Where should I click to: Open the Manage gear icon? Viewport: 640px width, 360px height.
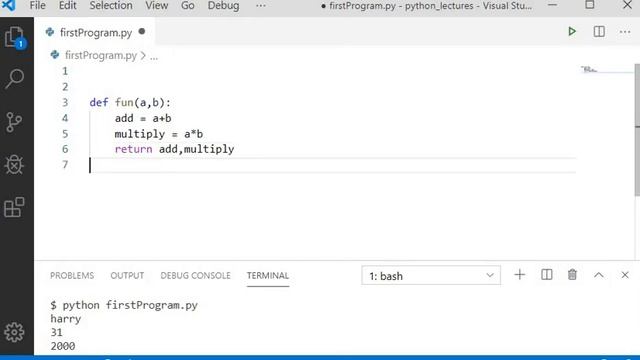14,332
